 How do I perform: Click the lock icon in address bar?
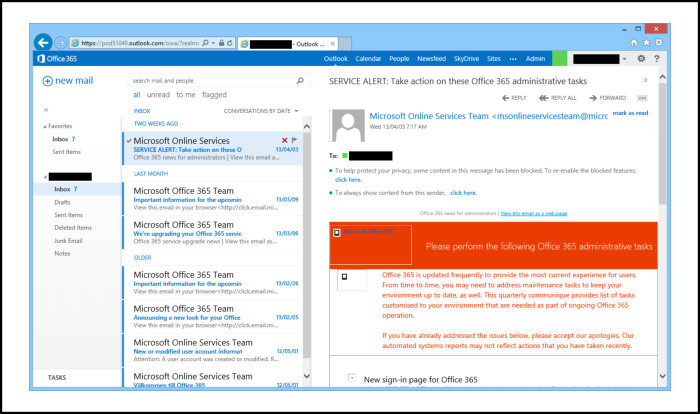click(221, 43)
